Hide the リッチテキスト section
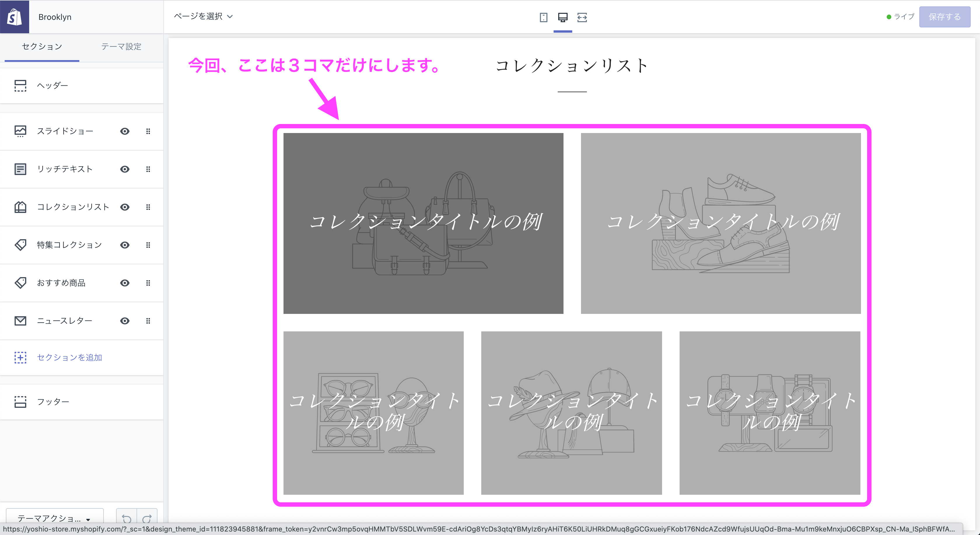 tap(125, 169)
